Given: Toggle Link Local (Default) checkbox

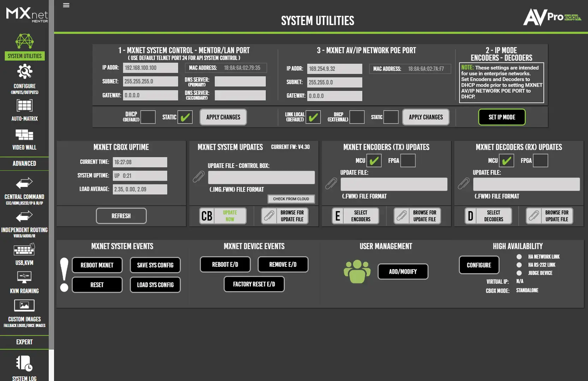Looking at the screenshot, I should (313, 117).
